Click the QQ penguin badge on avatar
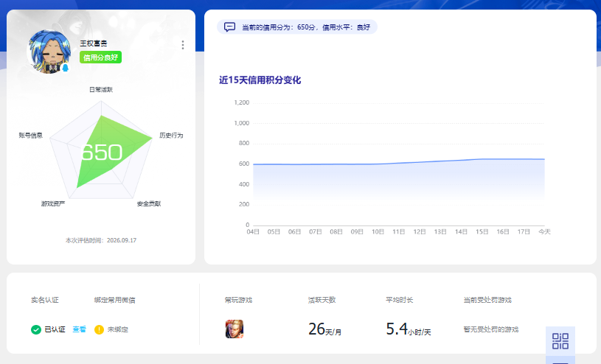The height and width of the screenshot is (364, 601). click(x=65, y=68)
